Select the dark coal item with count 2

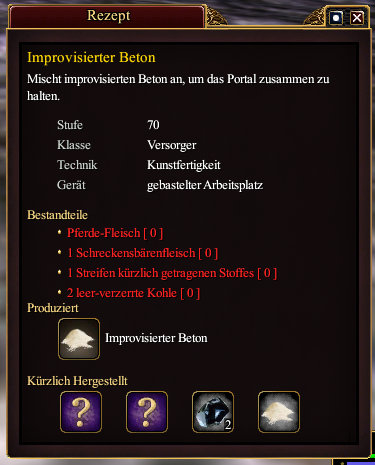(213, 412)
